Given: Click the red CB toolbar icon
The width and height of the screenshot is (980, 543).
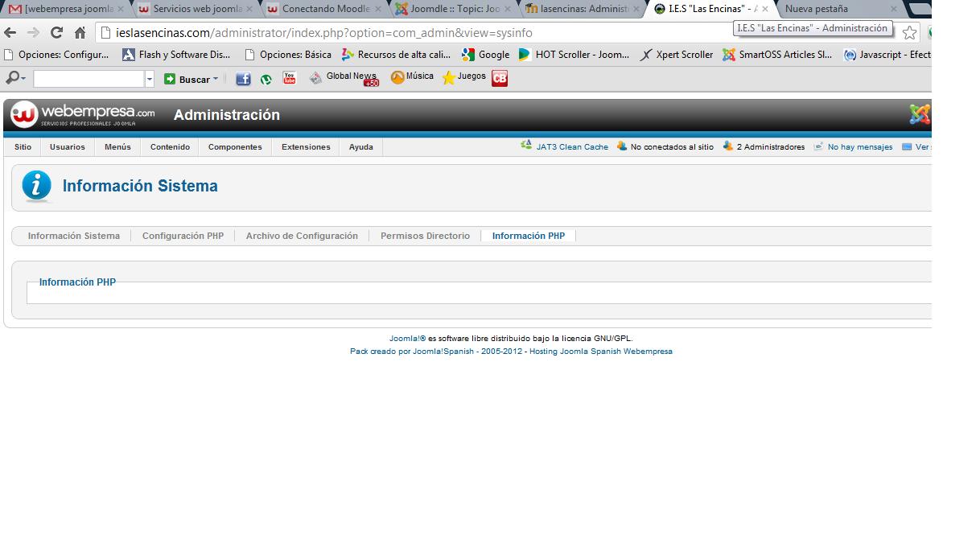Looking at the screenshot, I should [x=500, y=78].
